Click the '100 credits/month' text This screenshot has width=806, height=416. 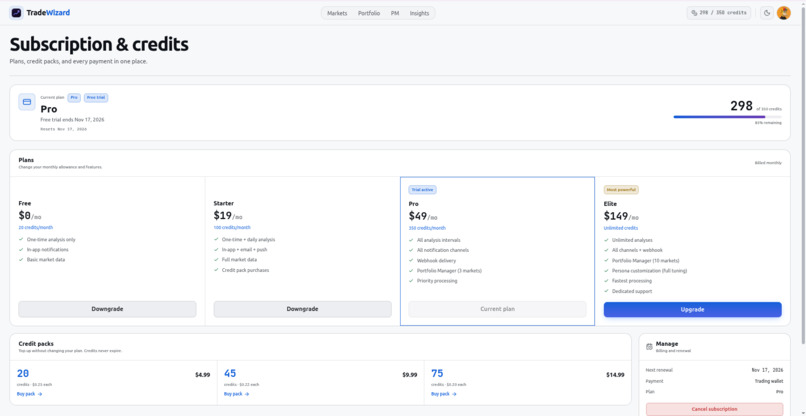232,228
